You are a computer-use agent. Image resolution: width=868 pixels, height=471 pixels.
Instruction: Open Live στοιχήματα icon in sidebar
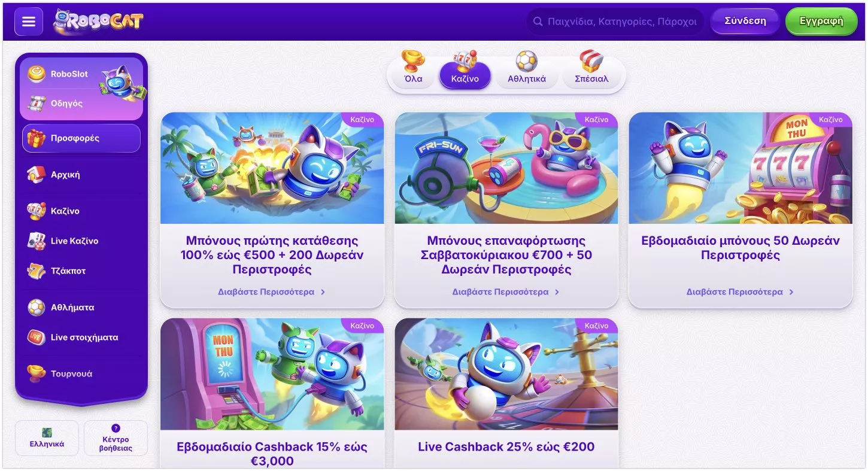click(37, 337)
